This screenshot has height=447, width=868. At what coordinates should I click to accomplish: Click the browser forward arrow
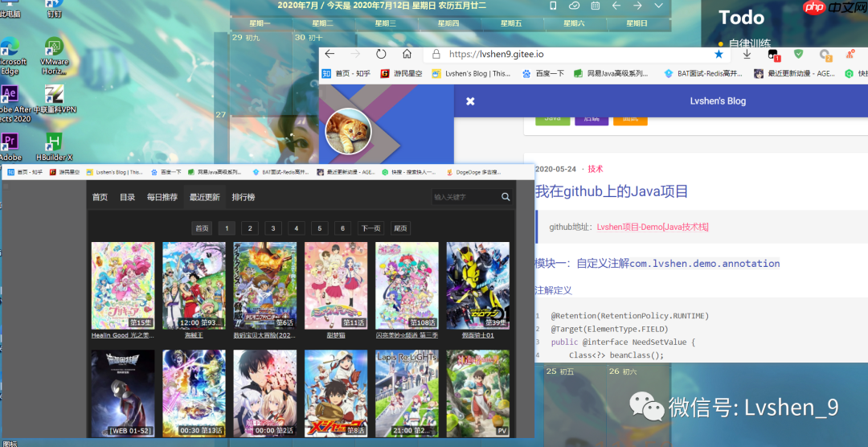click(355, 54)
